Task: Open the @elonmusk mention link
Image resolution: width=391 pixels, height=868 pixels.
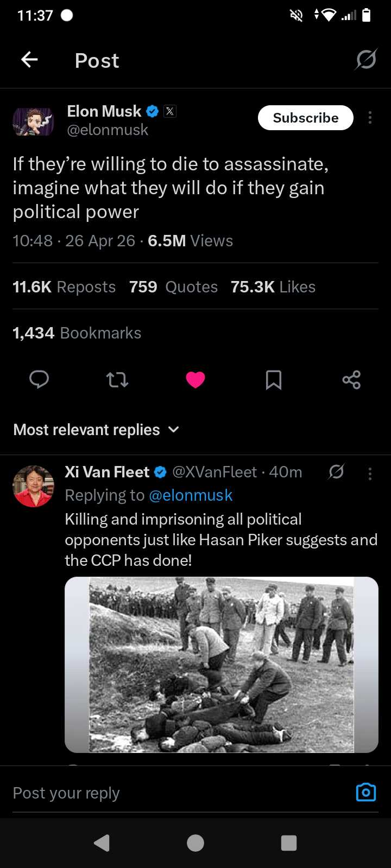Action: [x=190, y=495]
